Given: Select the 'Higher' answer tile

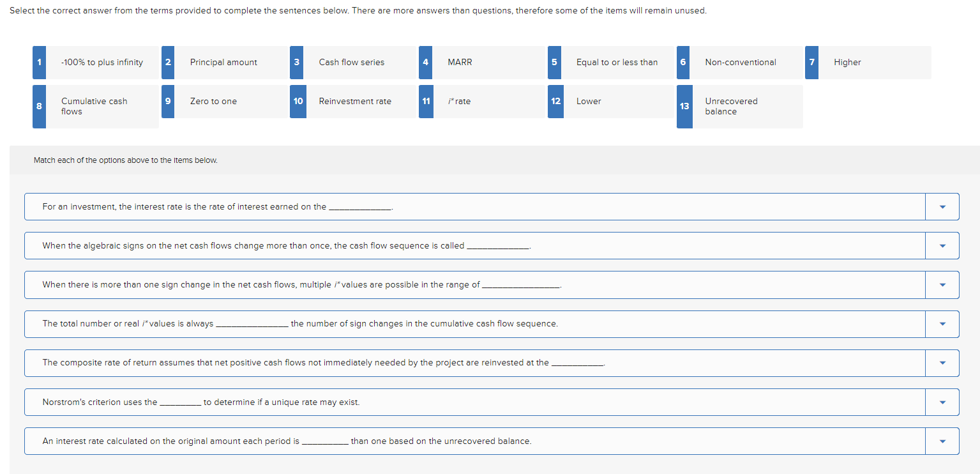Looking at the screenshot, I should point(847,62).
